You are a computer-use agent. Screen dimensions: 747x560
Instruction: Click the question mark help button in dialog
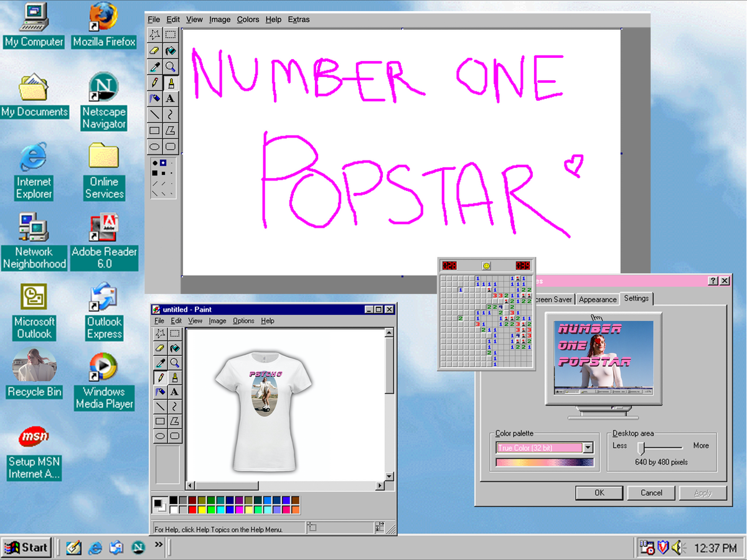coord(713,281)
